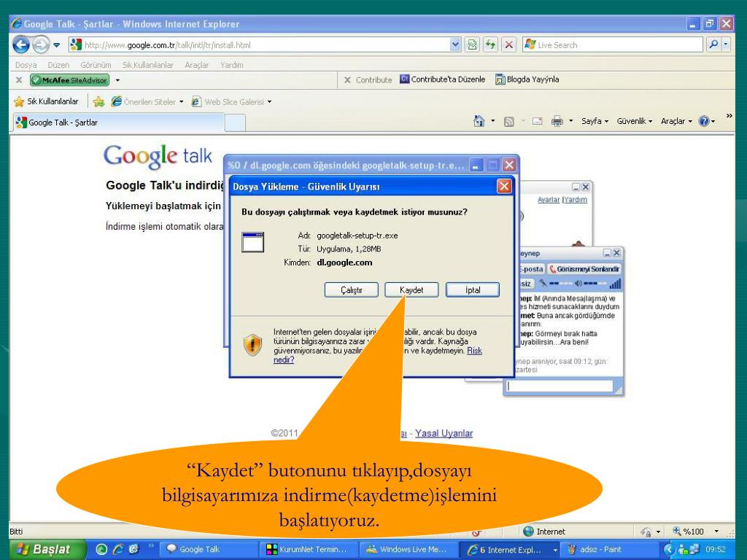Click the Ayarlar link in Google Talk image
Screen dimensions: 747x560
coord(549,200)
